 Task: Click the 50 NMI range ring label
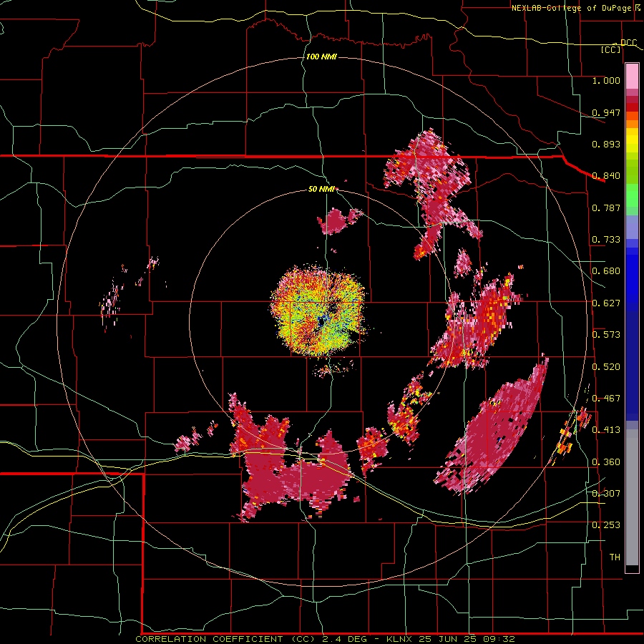(321, 189)
